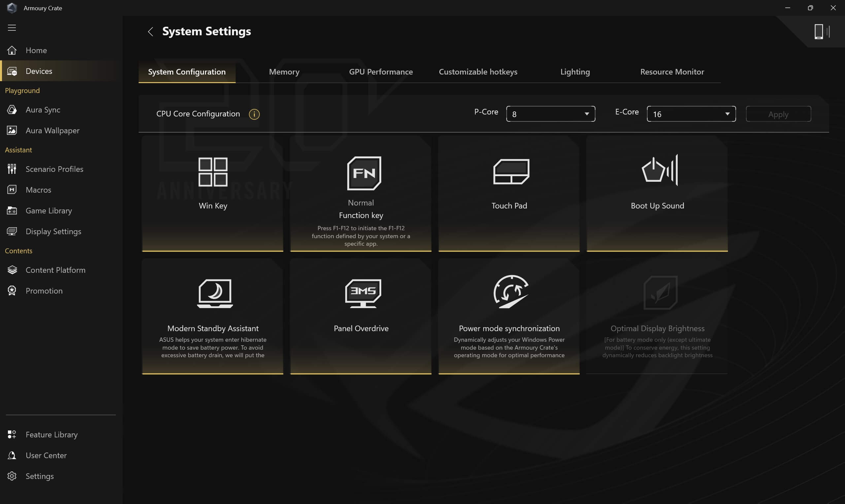Open the hamburger navigation menu
This screenshot has height=504, width=845.
(12, 28)
